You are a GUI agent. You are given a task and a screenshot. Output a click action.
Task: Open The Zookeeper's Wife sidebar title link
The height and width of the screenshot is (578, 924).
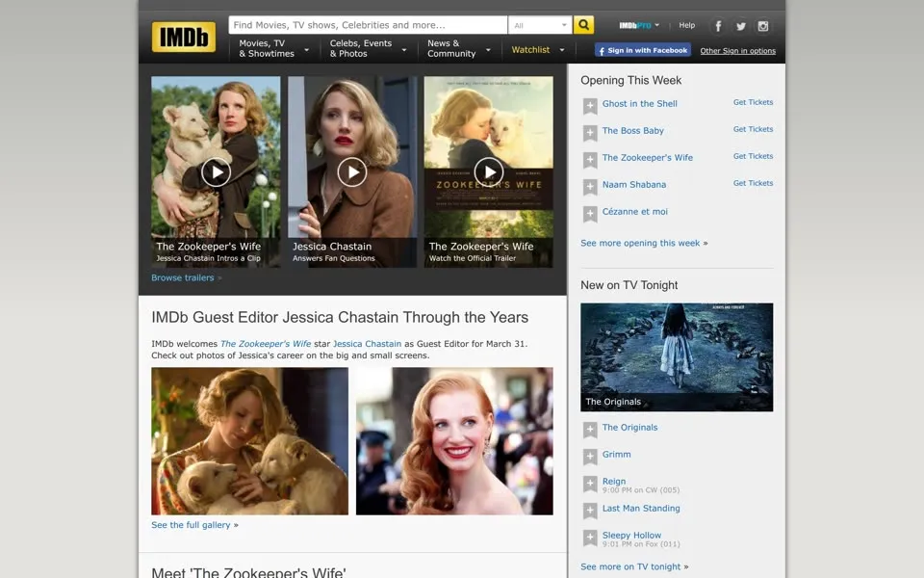[x=648, y=157]
